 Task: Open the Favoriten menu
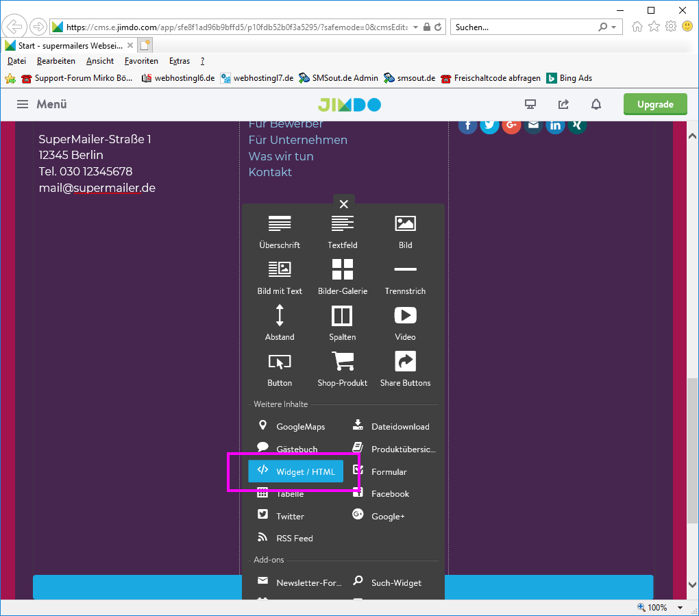(x=141, y=61)
